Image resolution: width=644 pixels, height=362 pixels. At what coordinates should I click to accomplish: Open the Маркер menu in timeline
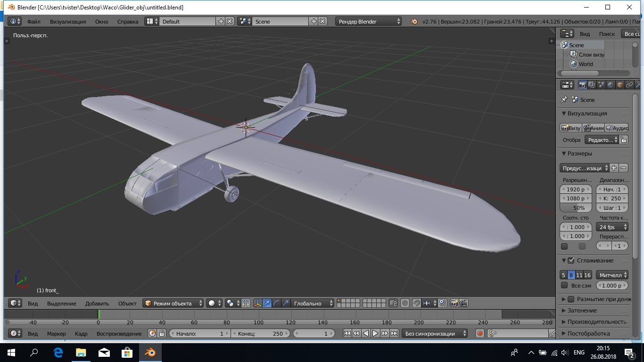(57, 333)
